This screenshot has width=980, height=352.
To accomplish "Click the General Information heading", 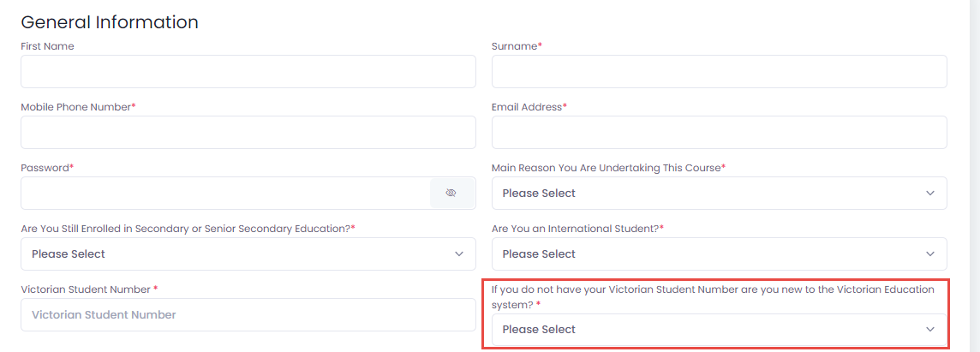I will pos(110,22).
